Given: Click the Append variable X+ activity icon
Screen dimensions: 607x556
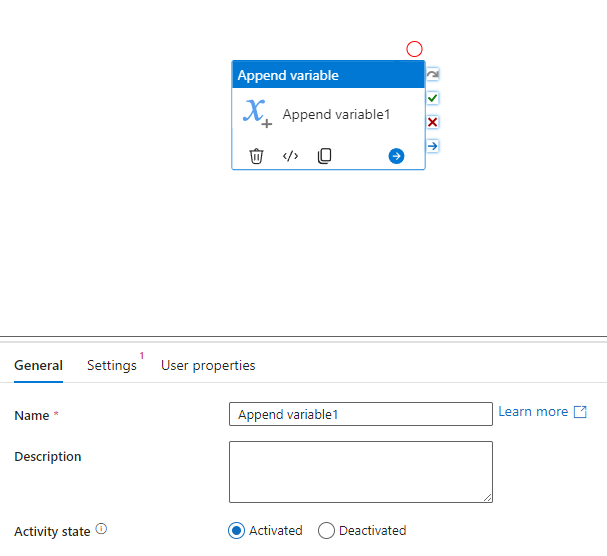Looking at the screenshot, I should (x=257, y=113).
